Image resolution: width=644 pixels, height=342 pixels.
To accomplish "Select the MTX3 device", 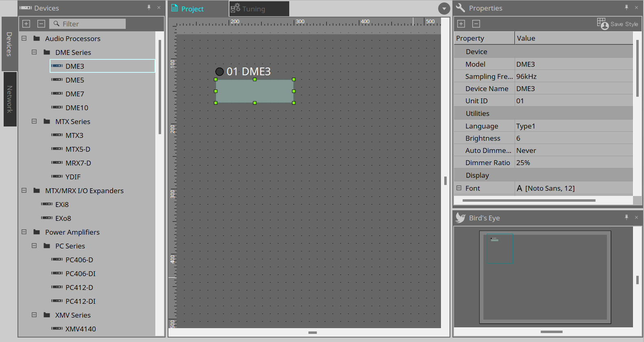I will [74, 135].
